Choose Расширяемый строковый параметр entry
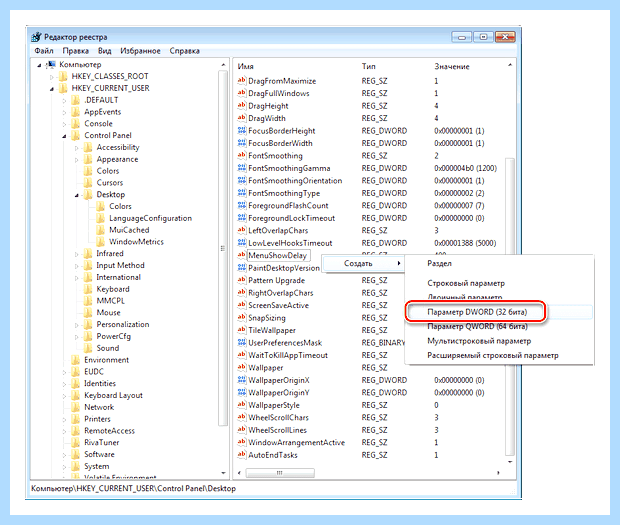Image resolution: width=620 pixels, height=525 pixels. 493,355
